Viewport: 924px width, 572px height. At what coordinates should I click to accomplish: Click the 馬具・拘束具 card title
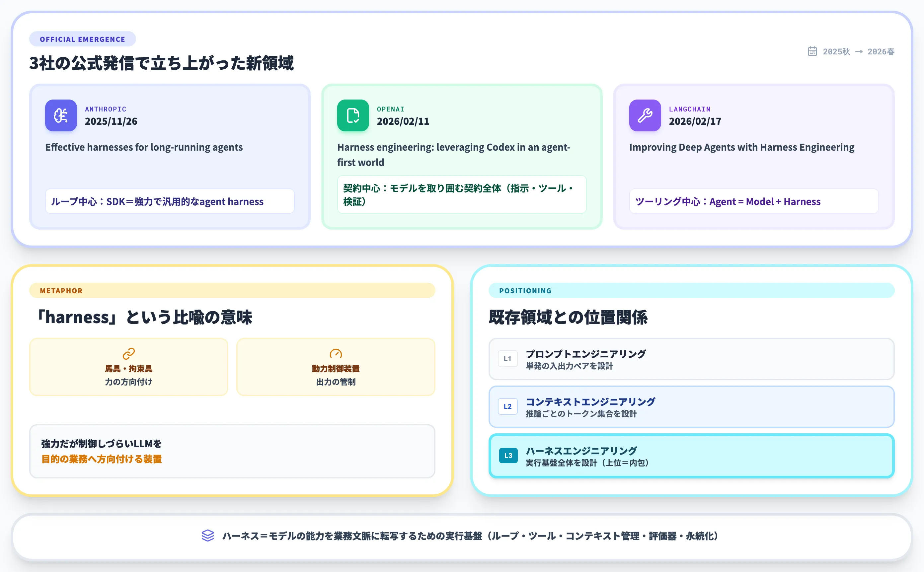pos(129,369)
